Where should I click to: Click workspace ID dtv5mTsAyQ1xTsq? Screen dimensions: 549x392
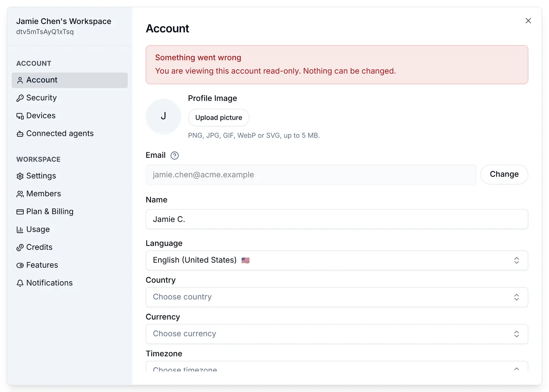[x=45, y=32]
